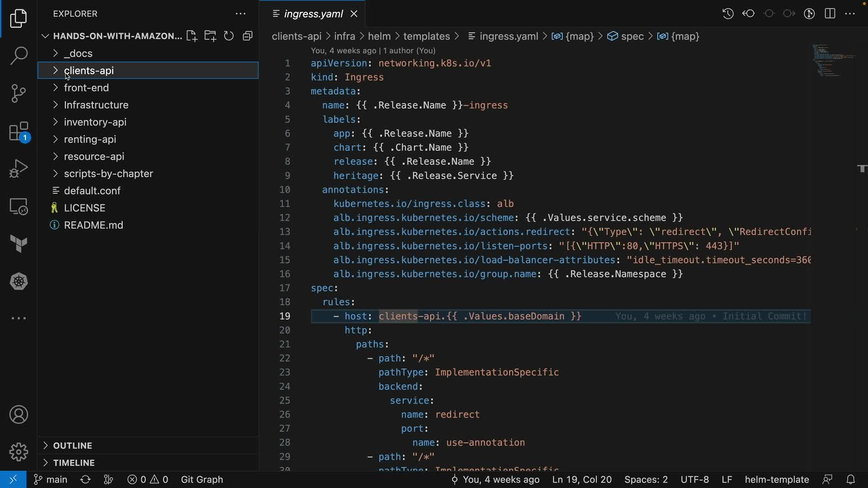
Task: Expand the TIMELINE section
Action: point(74,463)
